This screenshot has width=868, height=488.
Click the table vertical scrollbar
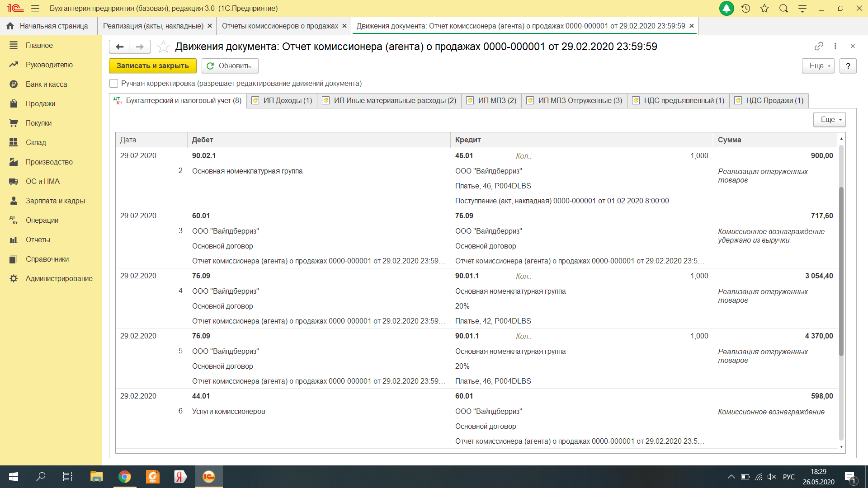coord(841,271)
